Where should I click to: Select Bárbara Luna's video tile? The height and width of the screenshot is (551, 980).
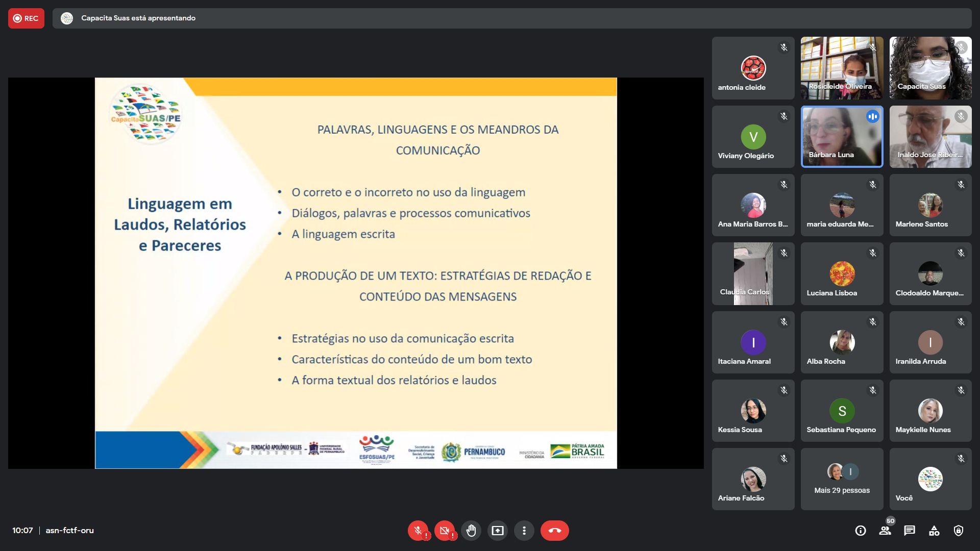pos(842,136)
